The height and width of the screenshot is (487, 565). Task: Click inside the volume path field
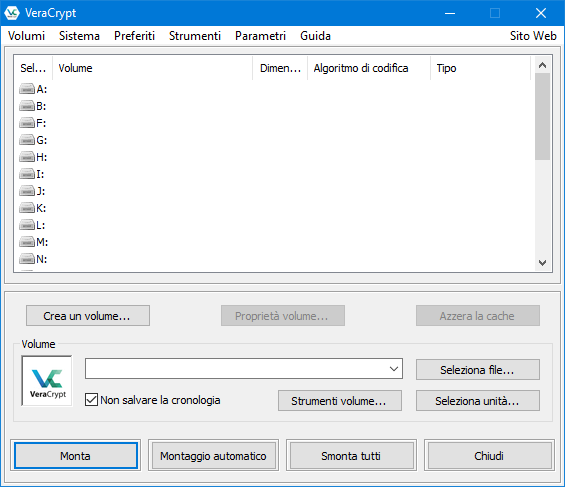point(236,368)
